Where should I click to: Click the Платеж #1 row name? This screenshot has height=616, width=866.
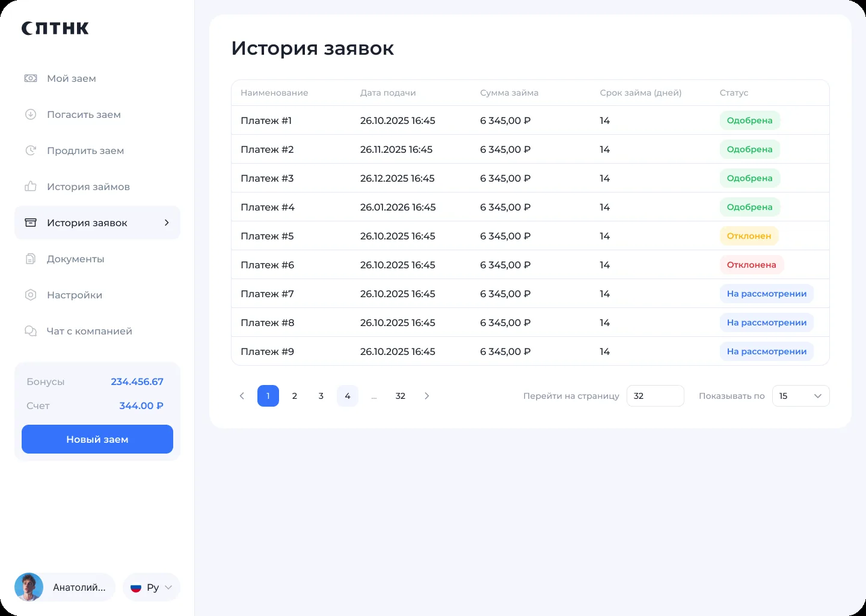(266, 120)
